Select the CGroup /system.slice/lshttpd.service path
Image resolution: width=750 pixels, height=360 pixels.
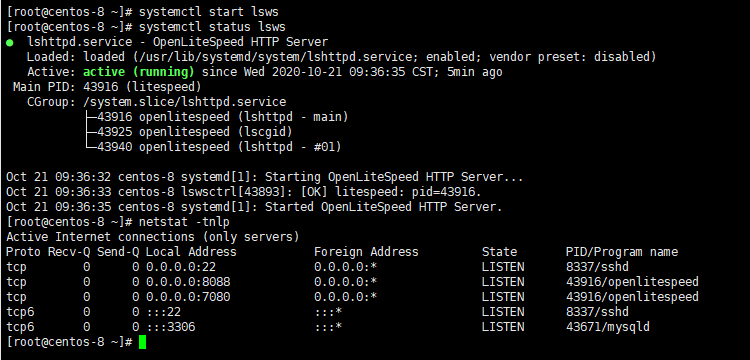pos(185,102)
